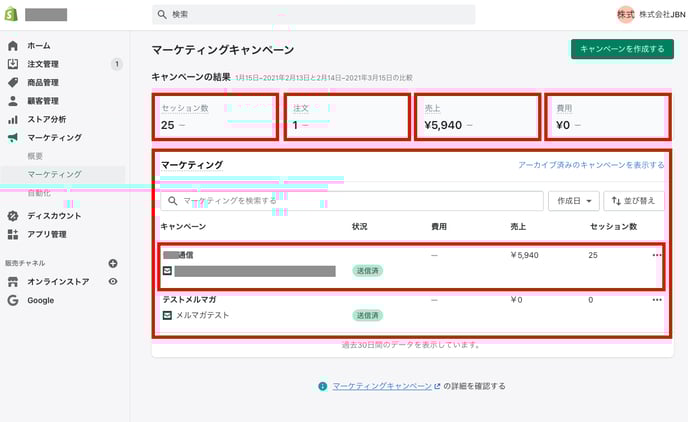
Task: Click the マーケティング megaphone icon
Action: pos(13,138)
